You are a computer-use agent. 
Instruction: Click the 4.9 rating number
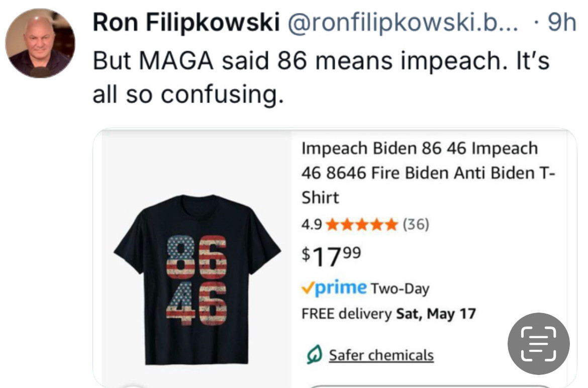[x=312, y=225]
